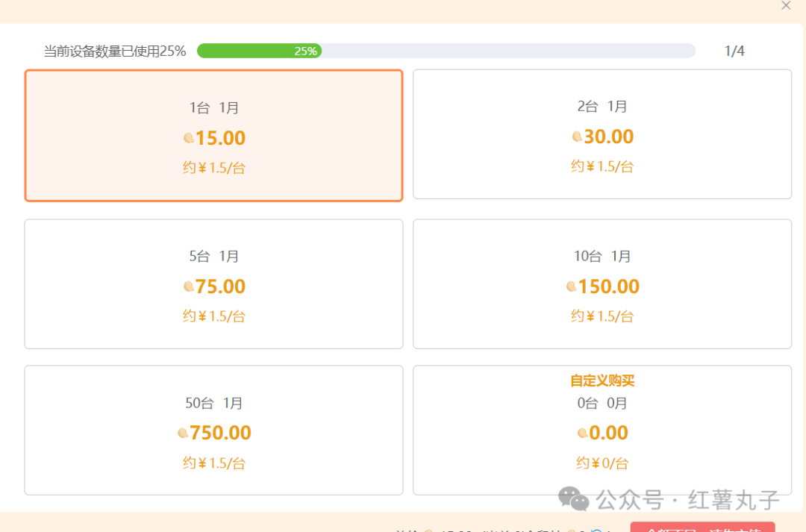
Task: Click the green 25% device usage bar
Action: [x=260, y=51]
